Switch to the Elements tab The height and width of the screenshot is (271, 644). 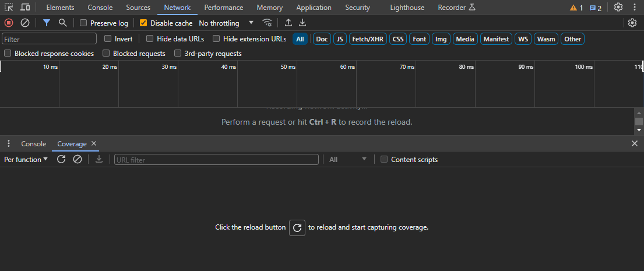[61, 8]
